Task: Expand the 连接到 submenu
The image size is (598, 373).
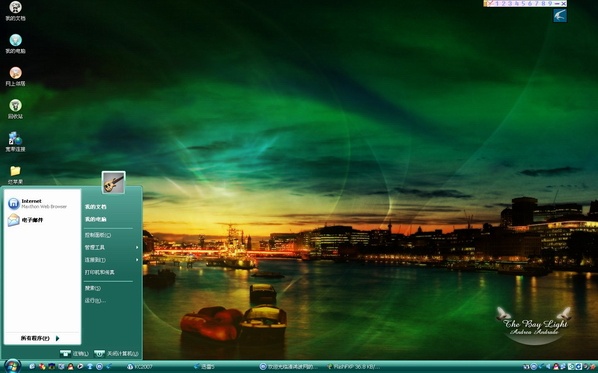Action: coord(111,260)
